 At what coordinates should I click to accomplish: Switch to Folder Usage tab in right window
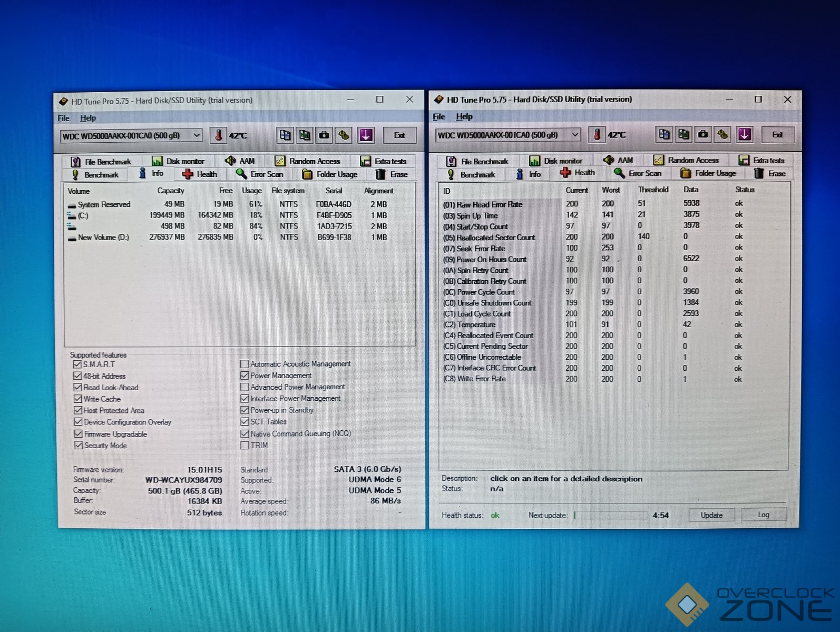(708, 173)
